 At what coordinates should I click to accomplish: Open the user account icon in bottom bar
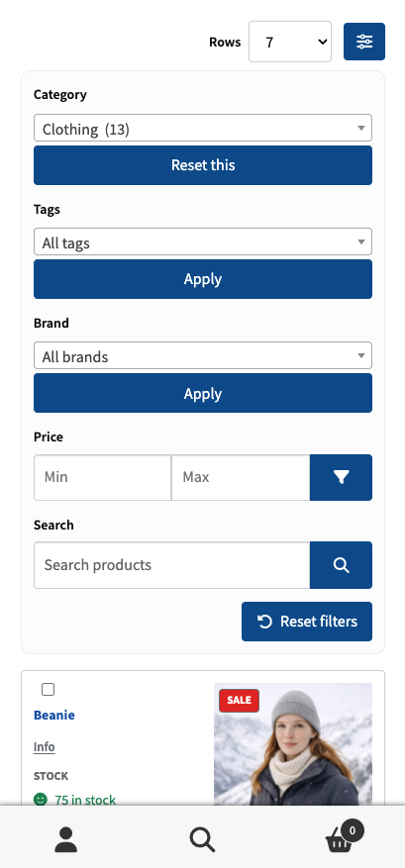coord(66,839)
